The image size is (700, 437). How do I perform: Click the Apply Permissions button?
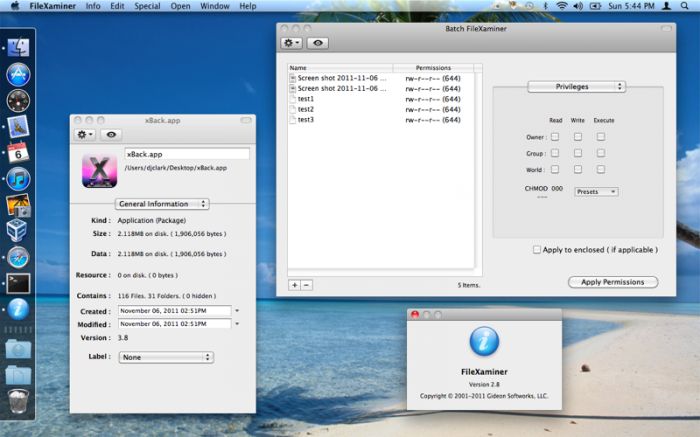click(613, 282)
